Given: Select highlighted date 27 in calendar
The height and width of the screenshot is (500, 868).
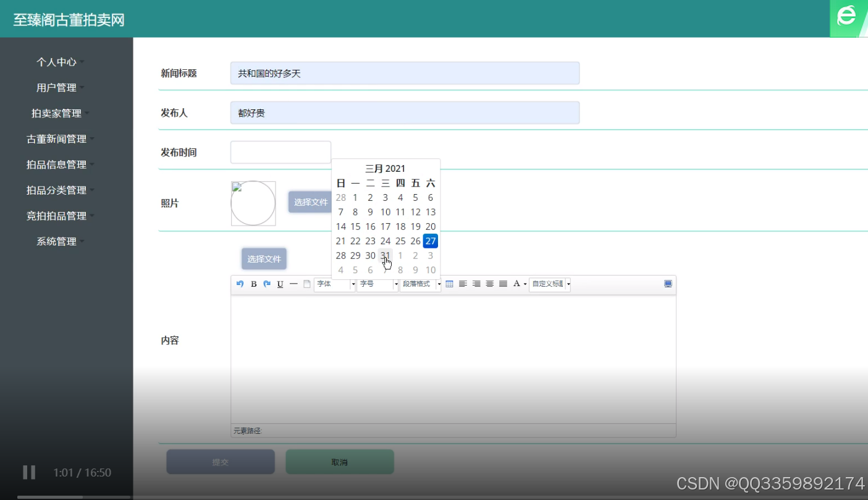Looking at the screenshot, I should point(431,241).
